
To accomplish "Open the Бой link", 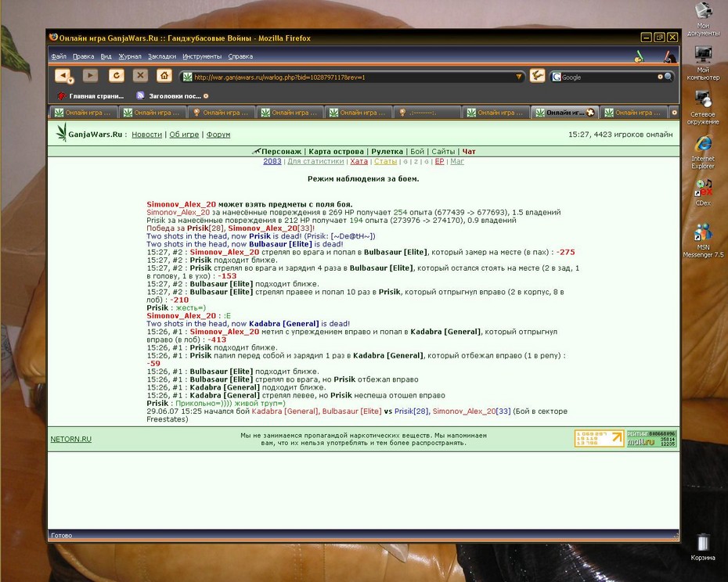I will pyautogui.click(x=417, y=151).
